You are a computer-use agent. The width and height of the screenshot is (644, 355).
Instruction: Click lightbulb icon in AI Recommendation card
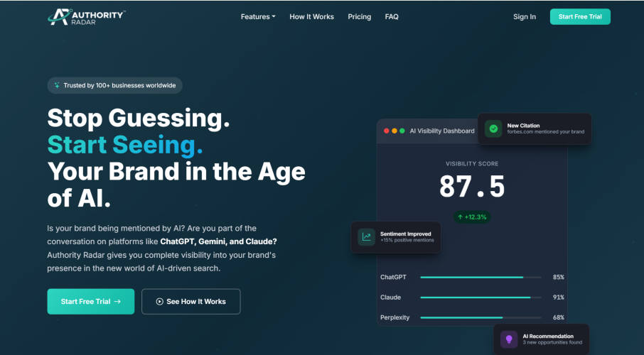(x=509, y=339)
